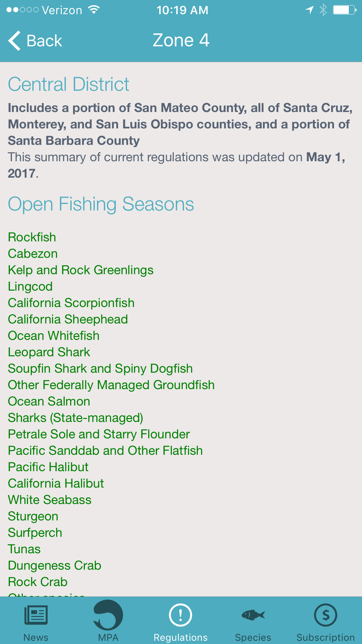The height and width of the screenshot is (644, 362).
Task: Tap the Bluetooth status icon
Action: (323, 10)
